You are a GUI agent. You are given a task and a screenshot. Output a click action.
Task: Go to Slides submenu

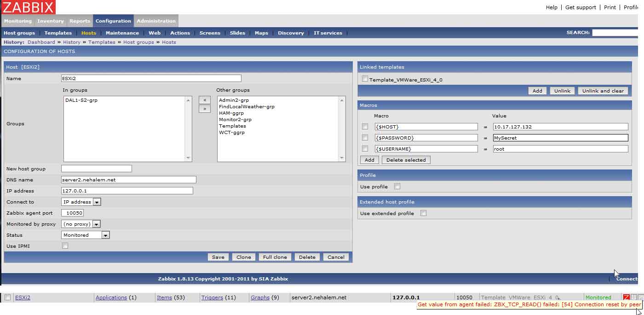coord(237,33)
